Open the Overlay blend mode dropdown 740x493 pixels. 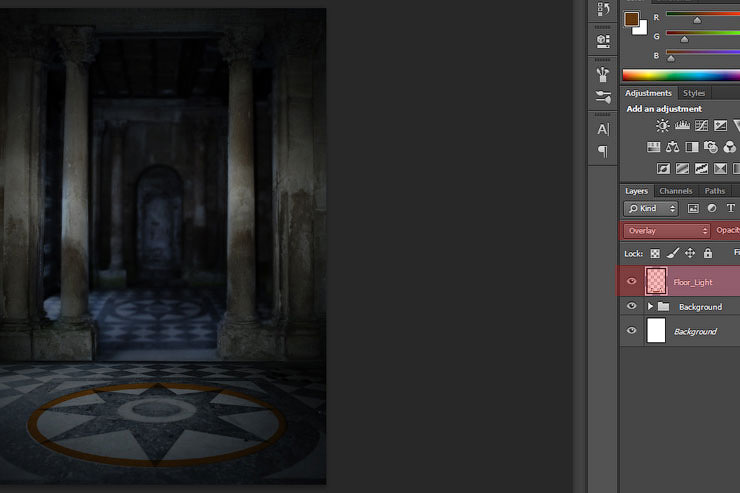pos(666,231)
